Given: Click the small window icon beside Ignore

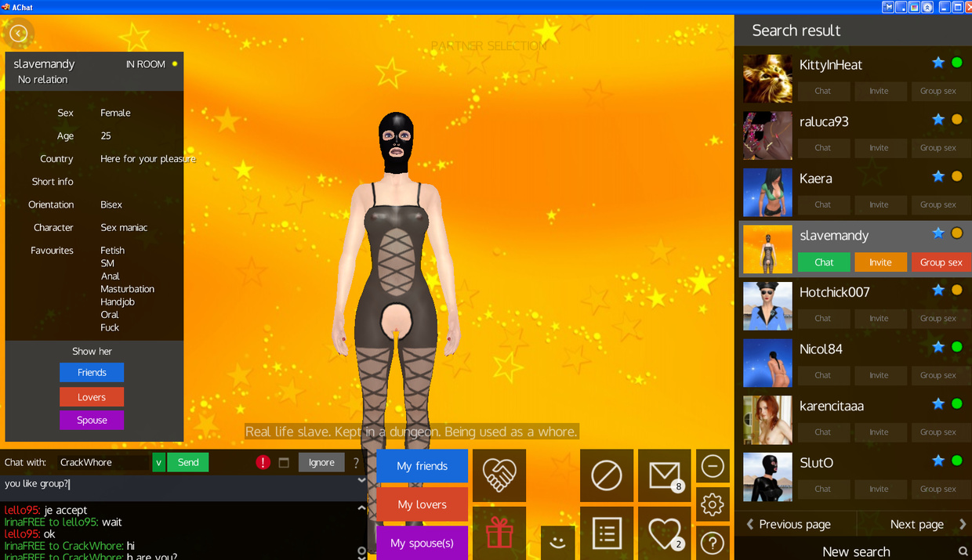Looking at the screenshot, I should (284, 462).
